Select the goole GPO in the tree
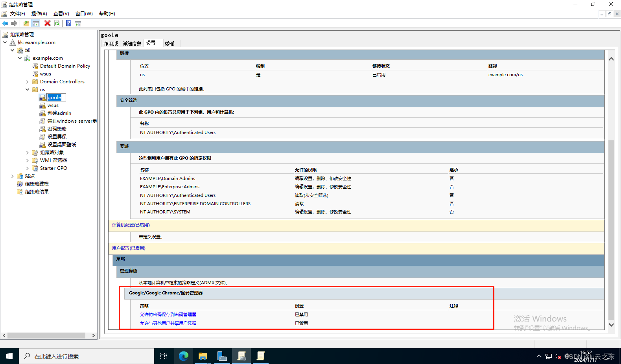 54,97
